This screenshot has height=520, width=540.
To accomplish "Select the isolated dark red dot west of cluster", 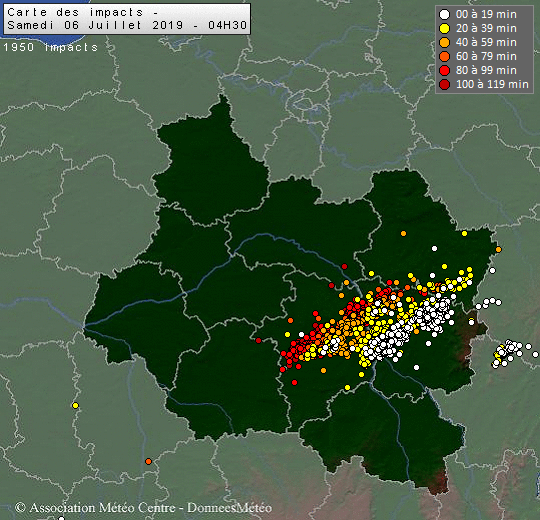I will point(258,340).
